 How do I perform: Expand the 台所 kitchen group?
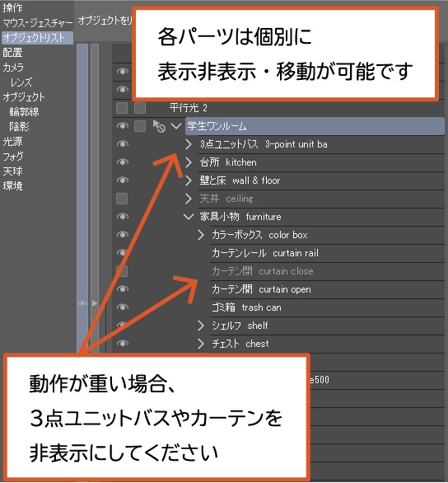(189, 162)
